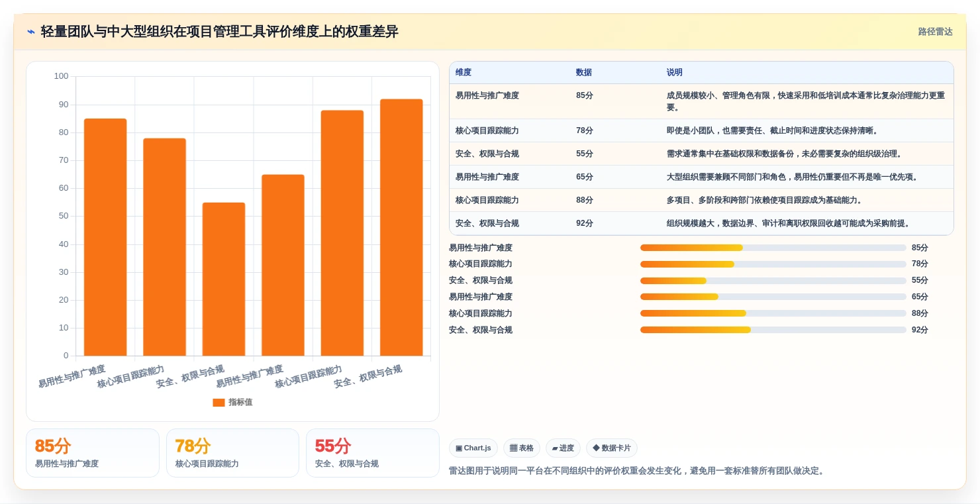Screen dimensions: 980x504
Task: Select the description starting 需求通常集中在基础权限
Action: (785, 154)
